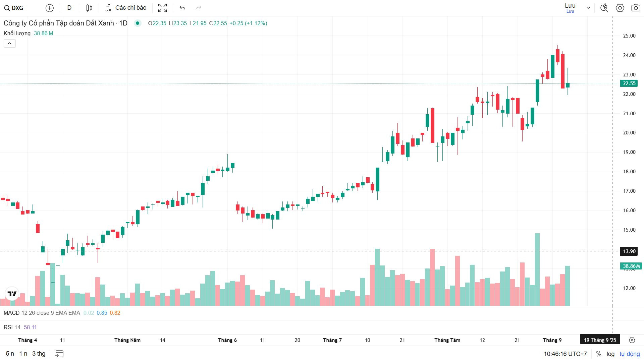Expand the Lưu save dropdown arrow

tap(588, 8)
